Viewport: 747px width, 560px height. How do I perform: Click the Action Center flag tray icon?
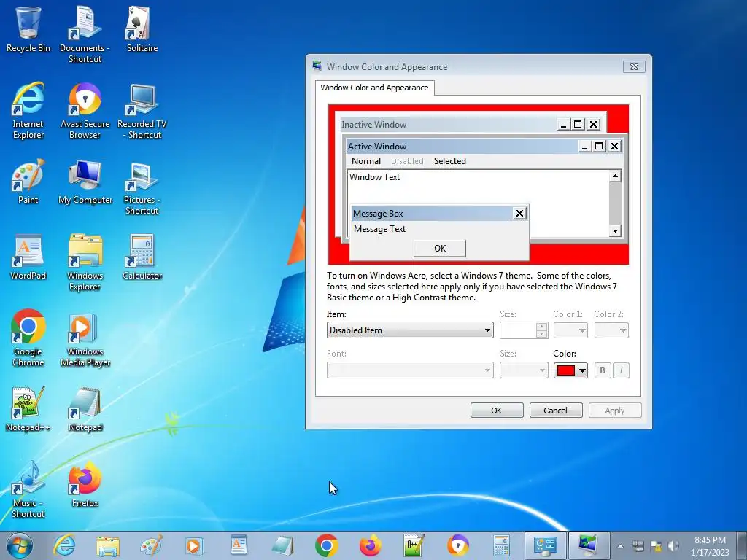pyautogui.click(x=656, y=545)
